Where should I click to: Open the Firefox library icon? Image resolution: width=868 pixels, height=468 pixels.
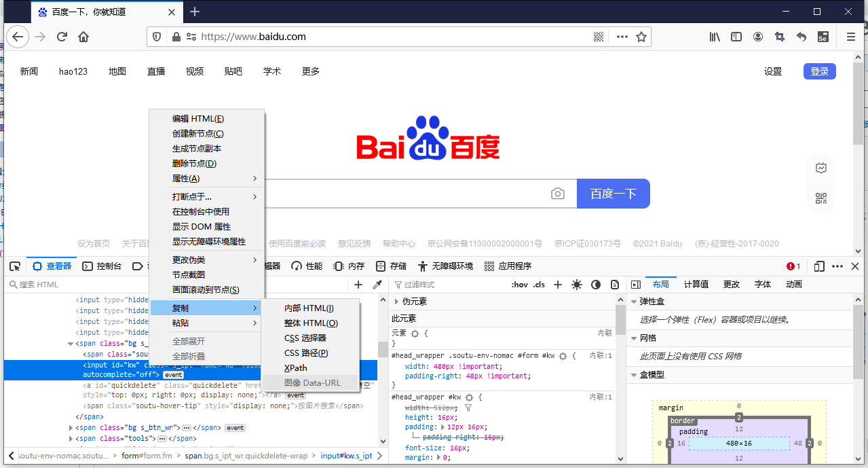pyautogui.click(x=715, y=37)
